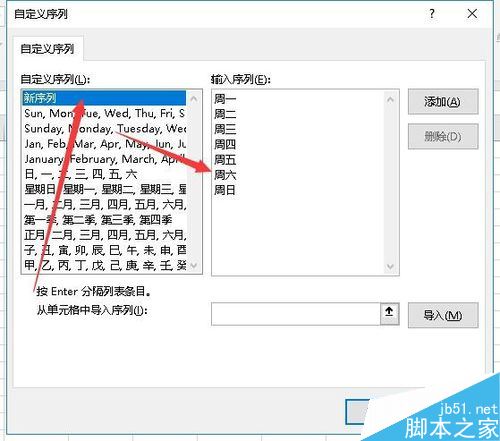This screenshot has width=500, height=441.
Task: Select 新序列 in the list
Action: pyautogui.click(x=104, y=98)
